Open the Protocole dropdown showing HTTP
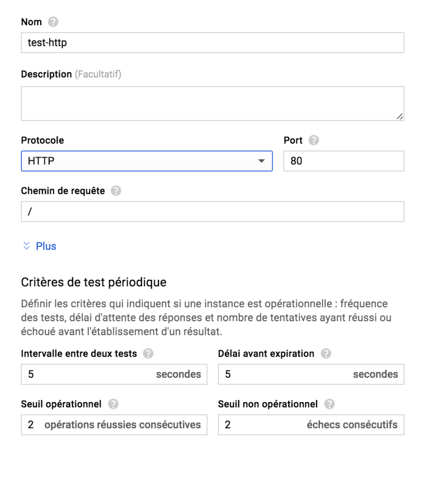Screen dimensions: 435x504 (145, 161)
